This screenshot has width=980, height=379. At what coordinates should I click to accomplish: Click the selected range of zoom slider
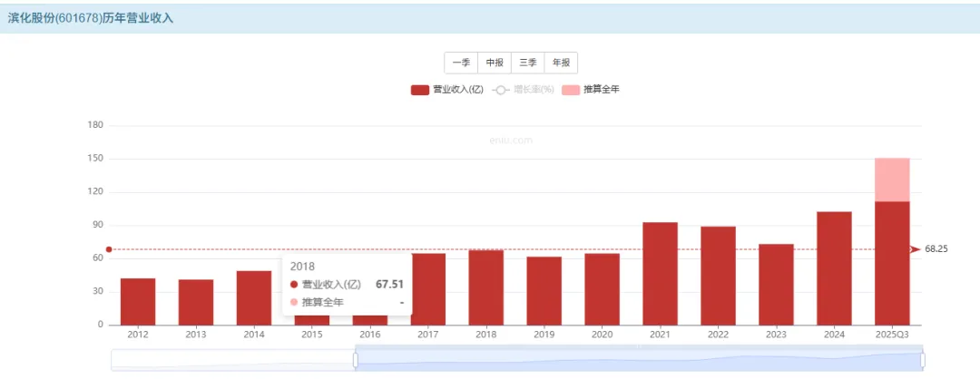click(639, 360)
